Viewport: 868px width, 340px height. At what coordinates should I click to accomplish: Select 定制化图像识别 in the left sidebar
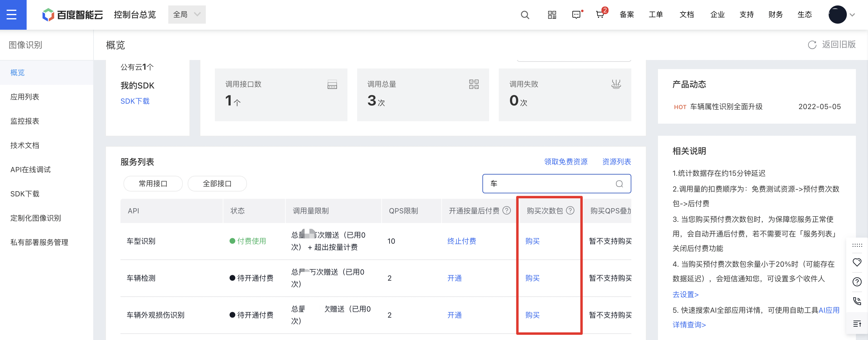(47, 218)
